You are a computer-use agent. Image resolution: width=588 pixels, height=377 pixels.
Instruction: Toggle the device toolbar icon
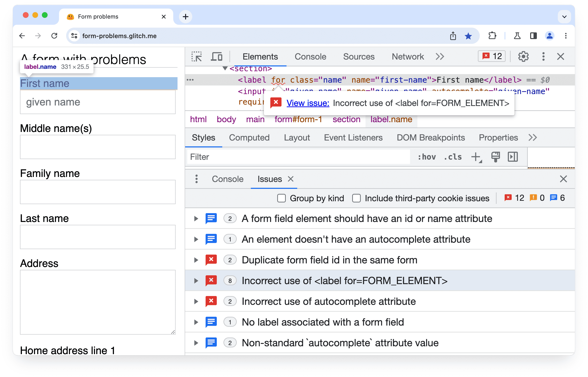[217, 57]
